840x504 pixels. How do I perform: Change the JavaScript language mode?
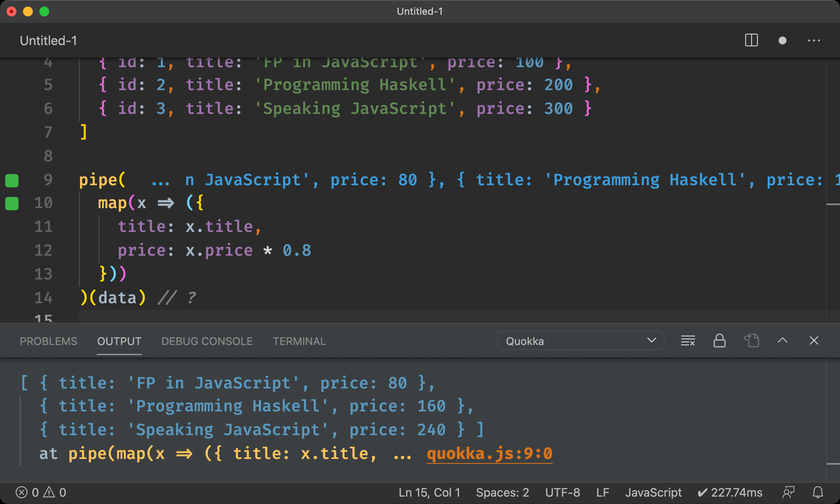[x=653, y=492]
